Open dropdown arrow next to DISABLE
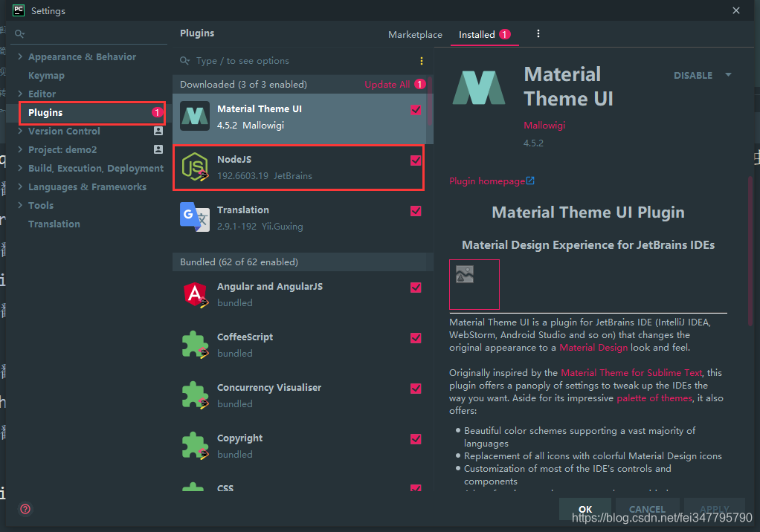 (728, 75)
